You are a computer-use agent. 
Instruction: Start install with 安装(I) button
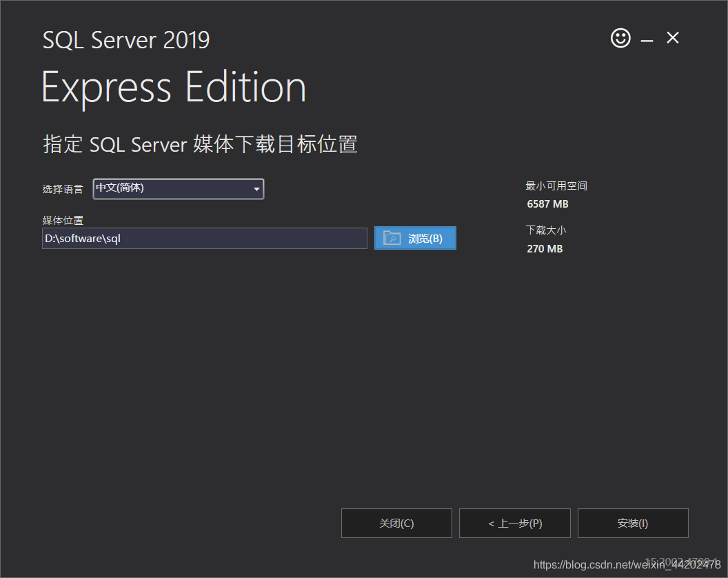(x=633, y=524)
